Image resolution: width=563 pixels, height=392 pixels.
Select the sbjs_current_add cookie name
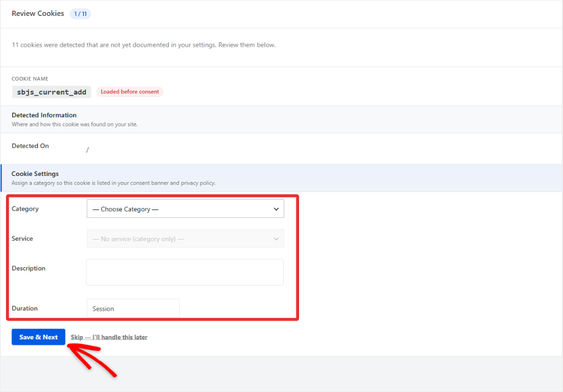[x=52, y=92]
